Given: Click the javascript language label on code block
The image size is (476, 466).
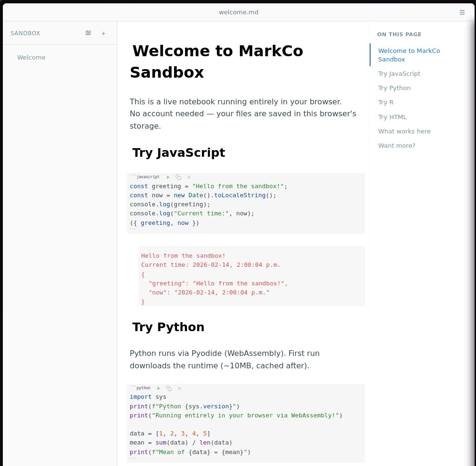Looking at the screenshot, I should 148,177.
